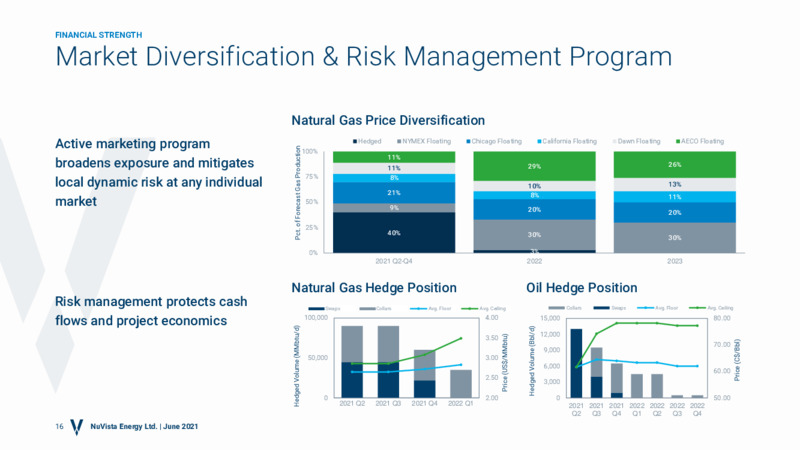Select the tall 2021 Q2 swaps bar in oil chart
800x450 pixels.
(x=576, y=363)
